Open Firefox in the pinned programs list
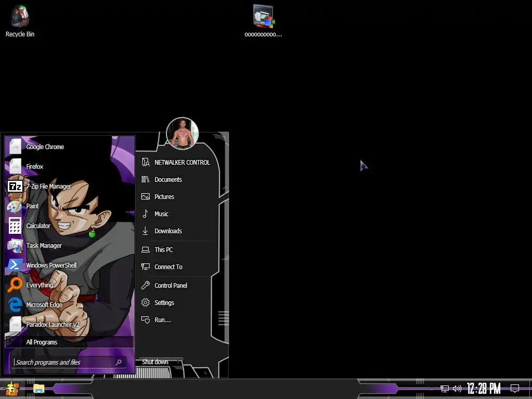The height and width of the screenshot is (399, 532). point(70,166)
